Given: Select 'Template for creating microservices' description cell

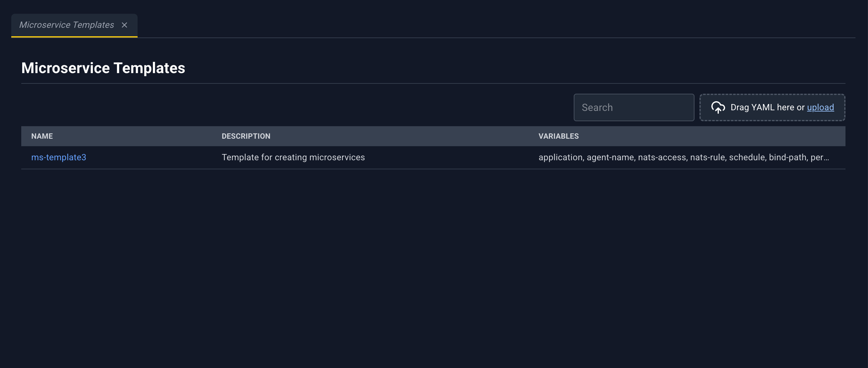Looking at the screenshot, I should pyautogui.click(x=293, y=157).
